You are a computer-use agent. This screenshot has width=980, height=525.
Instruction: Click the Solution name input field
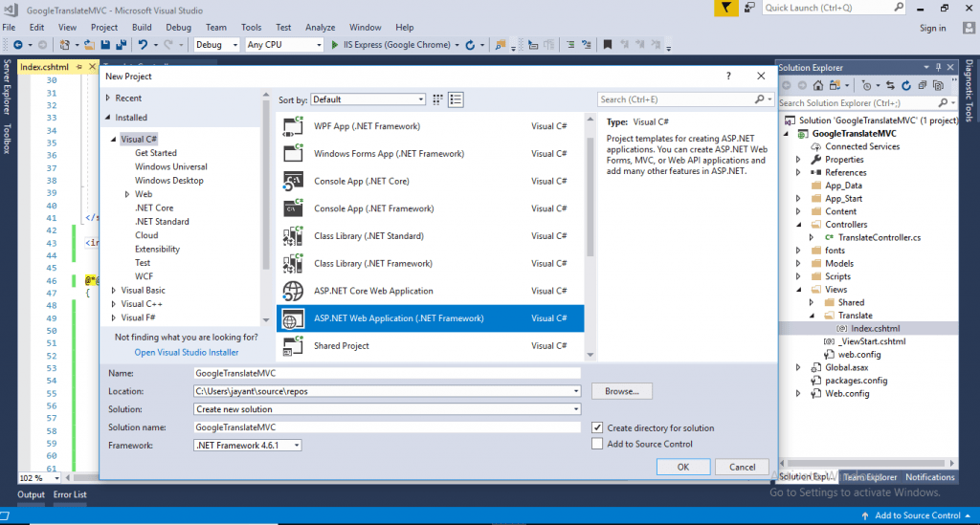click(x=387, y=427)
